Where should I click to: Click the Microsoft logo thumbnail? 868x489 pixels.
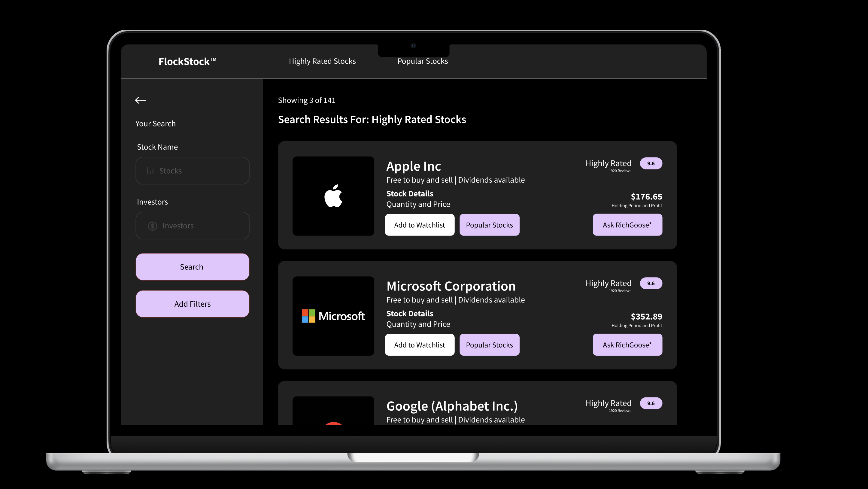point(333,316)
